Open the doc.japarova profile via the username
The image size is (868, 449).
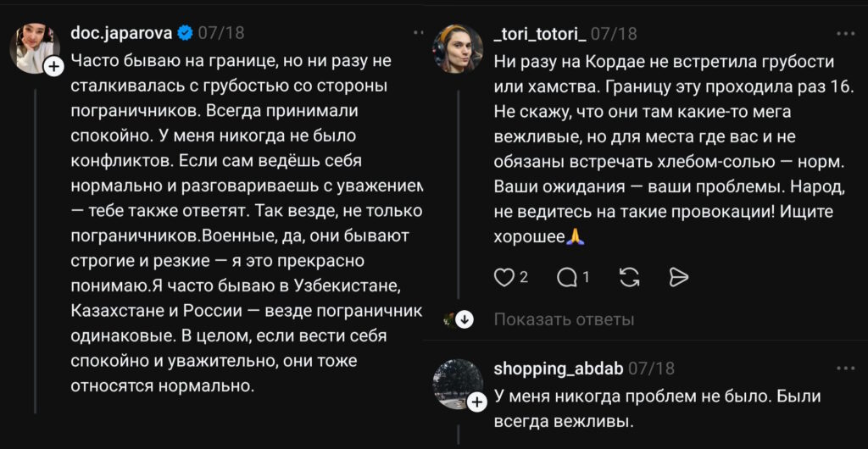point(122,34)
